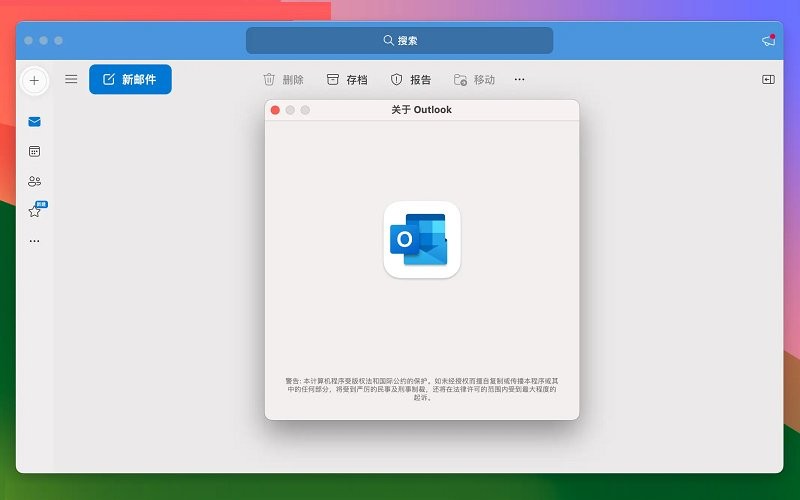Click the 移动 (Move) folder button
The height and width of the screenshot is (500, 800).
point(474,80)
